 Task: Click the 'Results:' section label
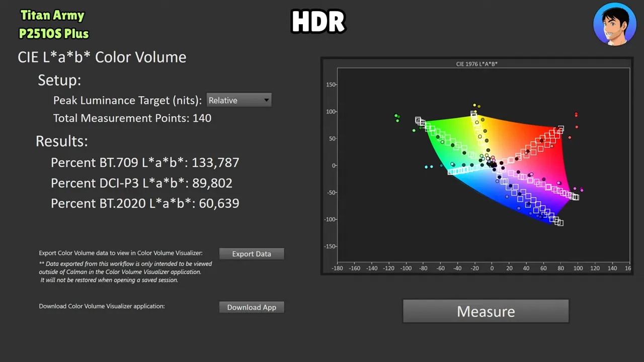(62, 141)
